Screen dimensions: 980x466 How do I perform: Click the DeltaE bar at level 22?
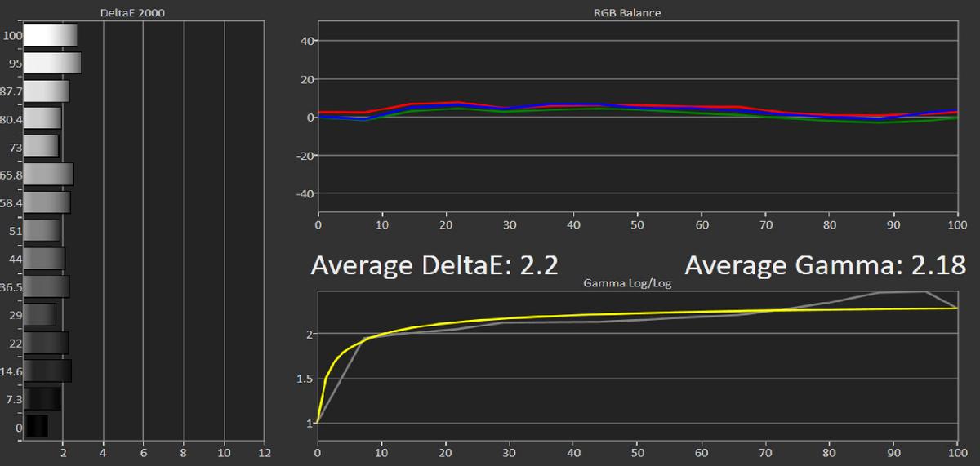pos(46,342)
